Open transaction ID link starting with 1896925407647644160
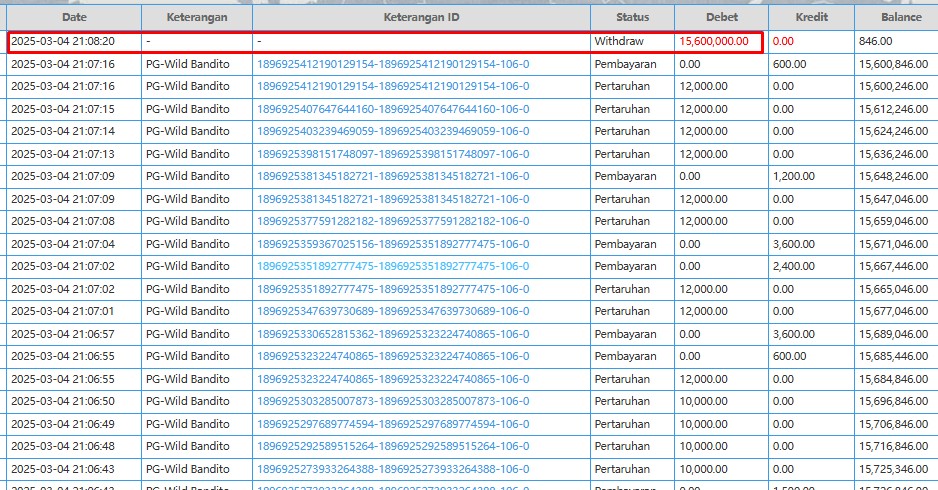 [x=393, y=109]
